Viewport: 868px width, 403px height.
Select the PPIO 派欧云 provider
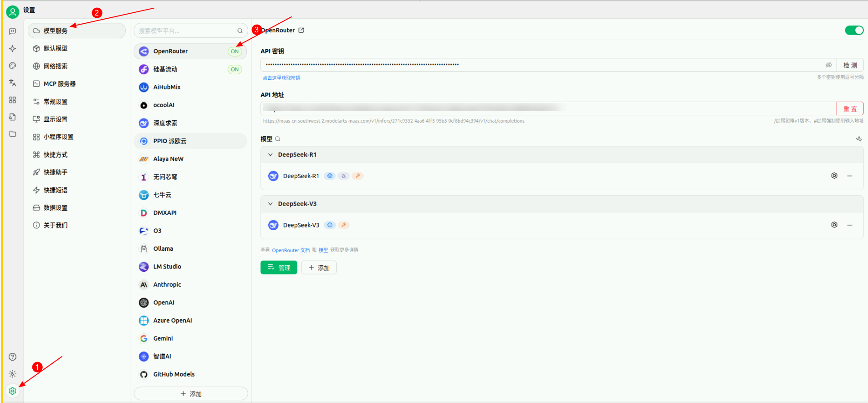[x=190, y=141]
